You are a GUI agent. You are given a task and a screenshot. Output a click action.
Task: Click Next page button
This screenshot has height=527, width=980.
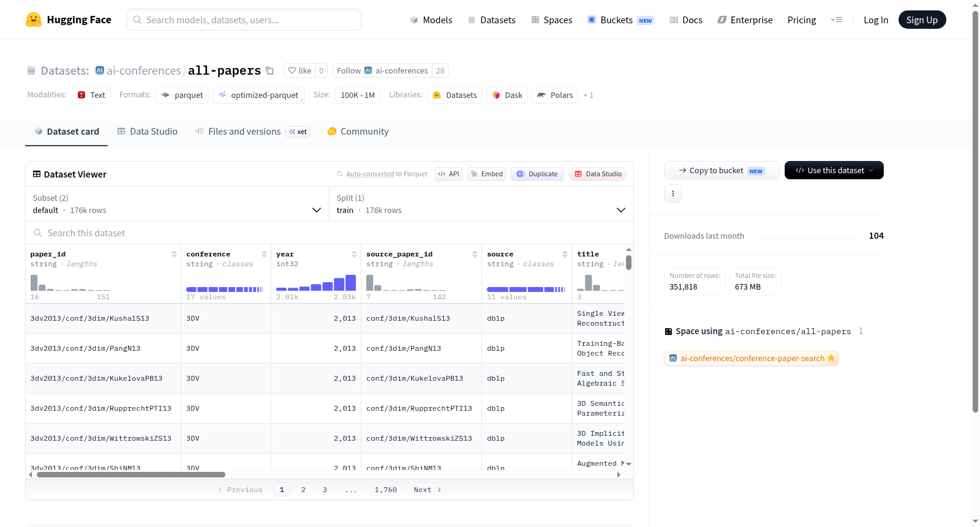coord(428,490)
